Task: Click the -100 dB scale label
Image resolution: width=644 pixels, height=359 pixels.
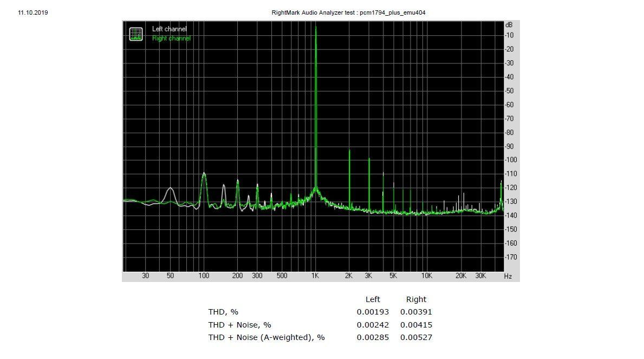Action: 511,160
